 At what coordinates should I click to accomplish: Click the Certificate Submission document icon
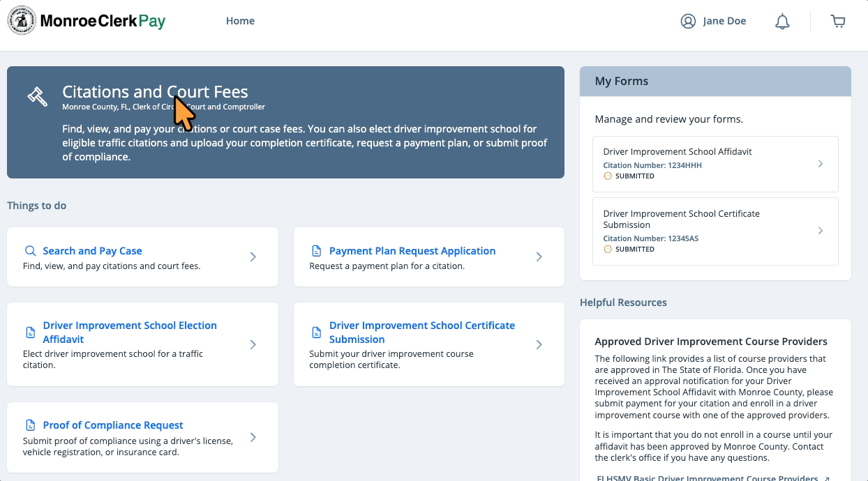(x=317, y=333)
